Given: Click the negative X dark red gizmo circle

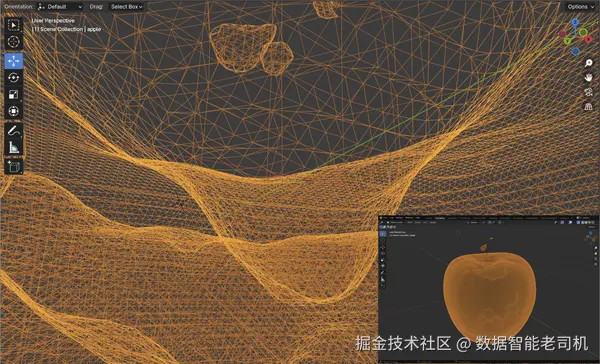Looking at the screenshot, I should click(562, 34).
